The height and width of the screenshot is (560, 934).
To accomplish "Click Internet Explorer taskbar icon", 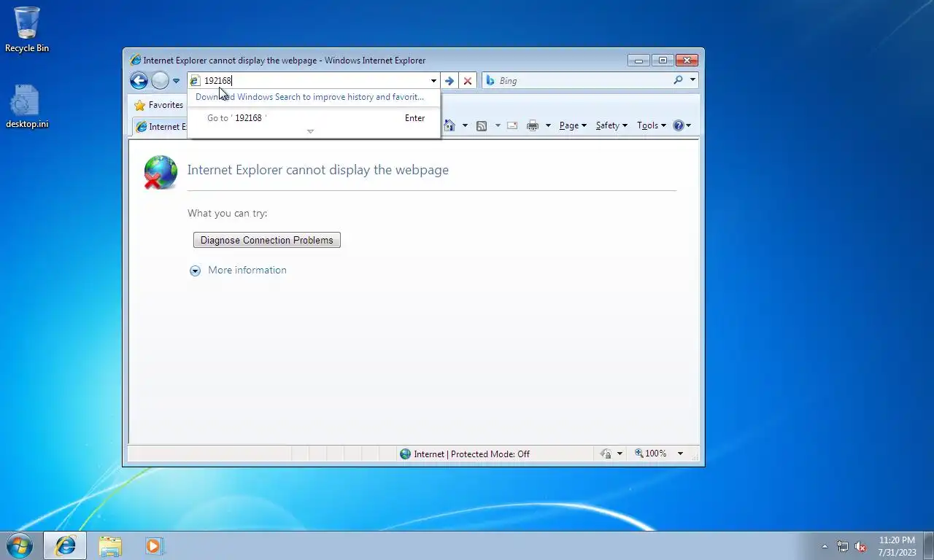I will click(x=65, y=545).
